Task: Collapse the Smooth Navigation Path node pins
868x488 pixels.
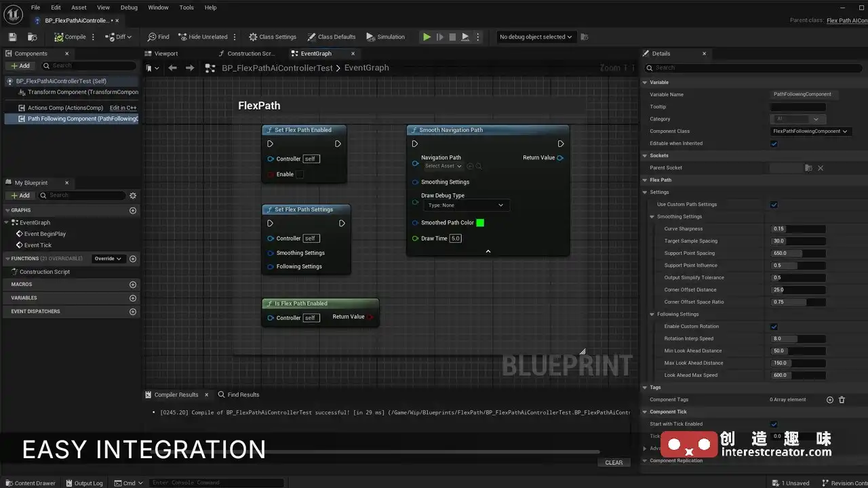Action: coord(488,251)
